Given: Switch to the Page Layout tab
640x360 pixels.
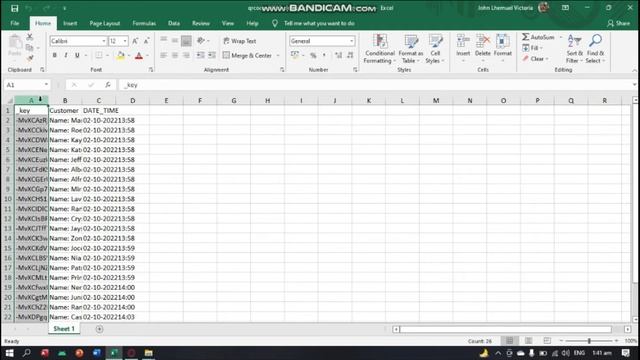Looking at the screenshot, I should coord(104,23).
